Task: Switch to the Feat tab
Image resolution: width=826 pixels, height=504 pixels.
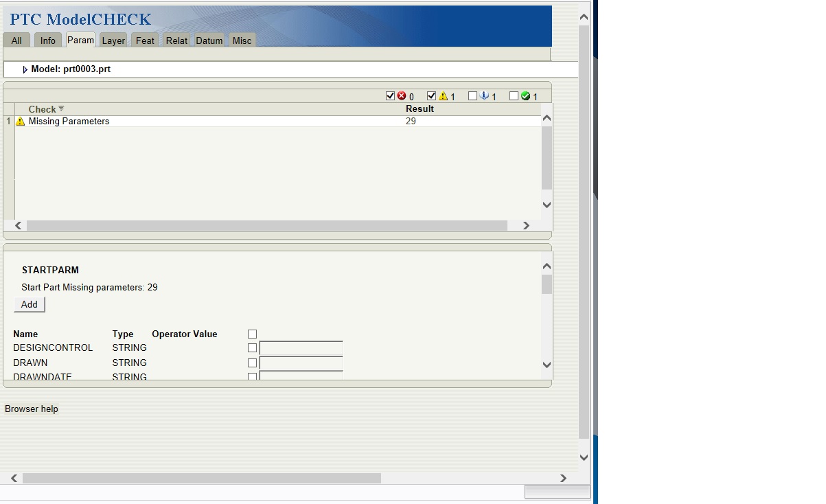Action: click(x=145, y=41)
